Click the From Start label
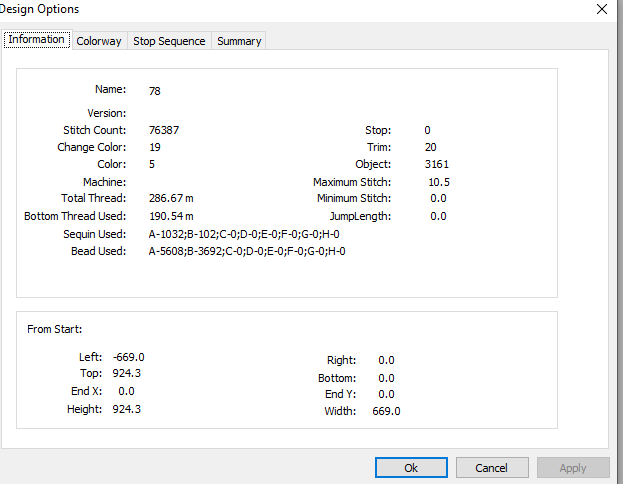Screen dimensions: 623x484 pos(54,329)
